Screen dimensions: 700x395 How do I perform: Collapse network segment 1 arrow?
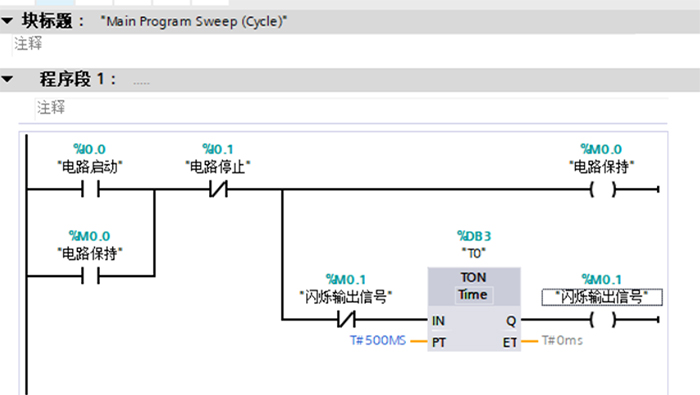coord(7,79)
